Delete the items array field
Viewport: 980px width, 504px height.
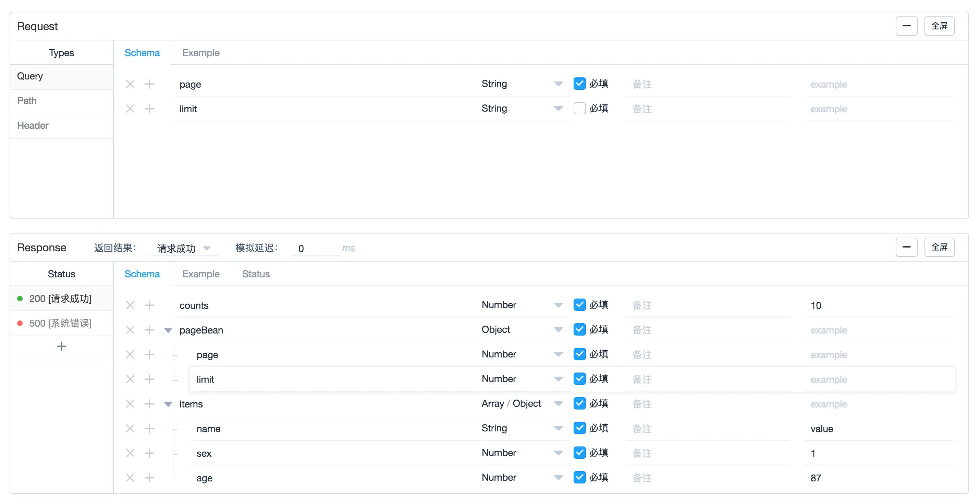tap(130, 404)
